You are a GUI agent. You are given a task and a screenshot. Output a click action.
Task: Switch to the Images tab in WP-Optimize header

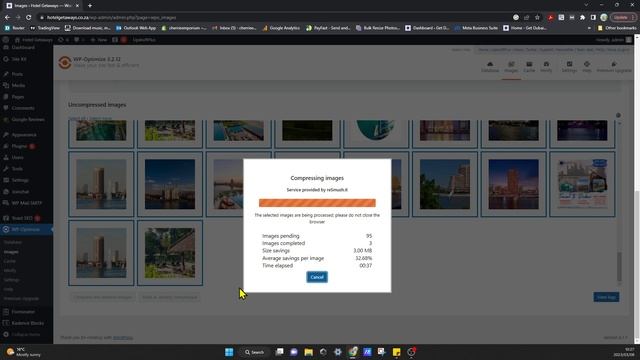pyautogui.click(x=511, y=67)
